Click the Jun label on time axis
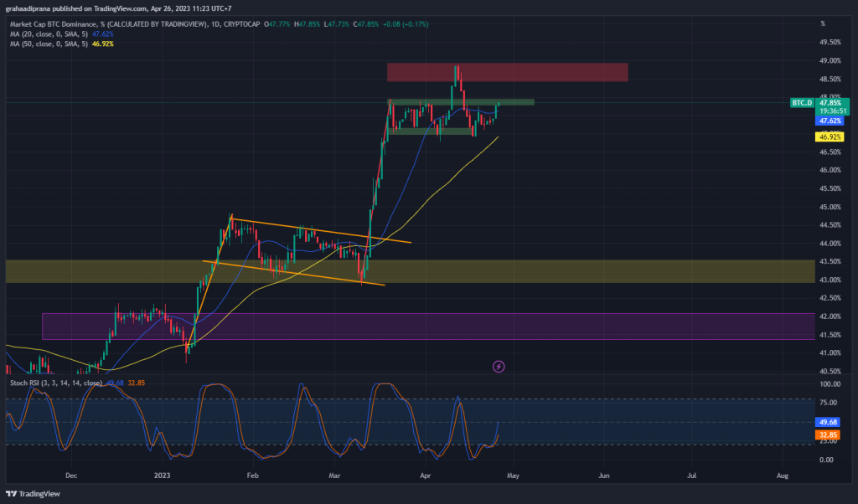 pos(603,476)
